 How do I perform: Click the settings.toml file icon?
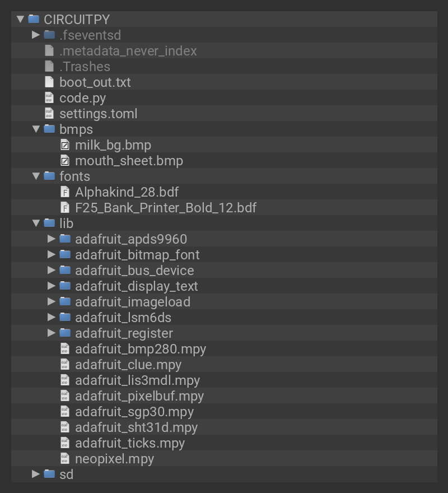pyautogui.click(x=49, y=114)
